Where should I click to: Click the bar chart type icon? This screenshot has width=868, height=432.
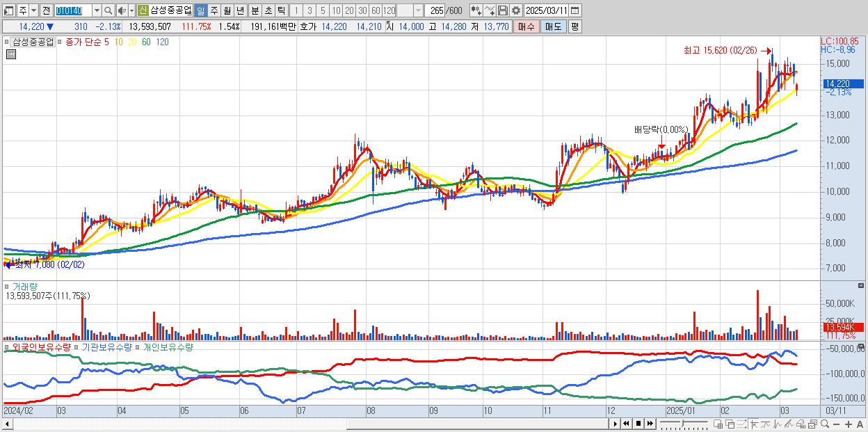[777, 424]
